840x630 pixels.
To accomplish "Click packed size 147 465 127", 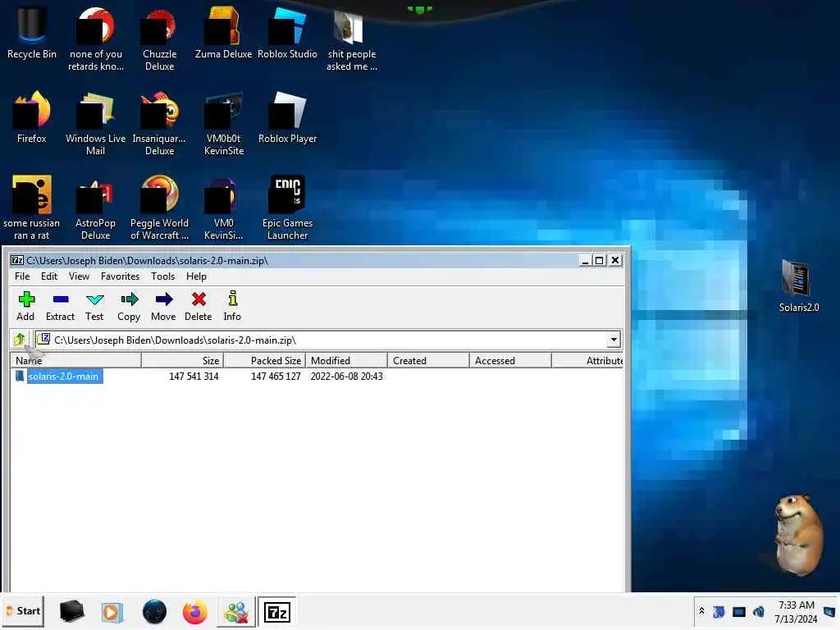I will (x=276, y=376).
